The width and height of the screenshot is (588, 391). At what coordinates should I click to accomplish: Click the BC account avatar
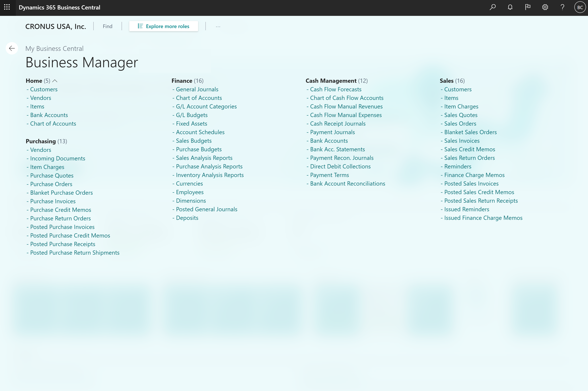point(580,7)
